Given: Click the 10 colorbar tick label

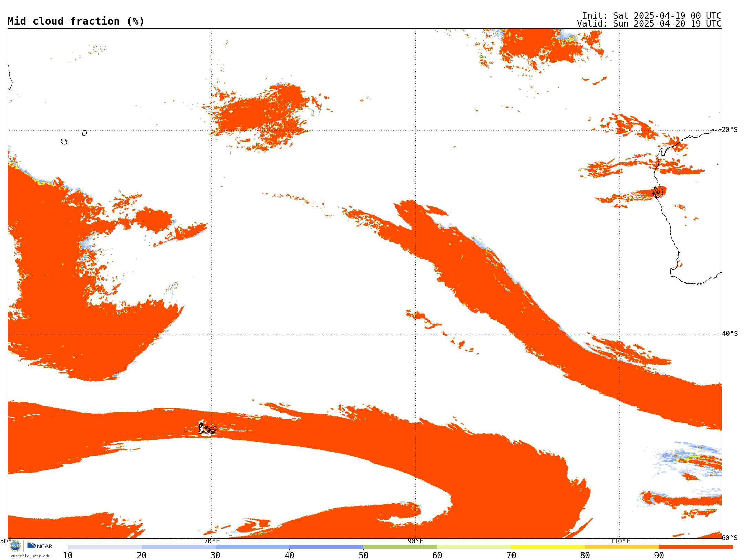Looking at the screenshot, I should 68,556.
